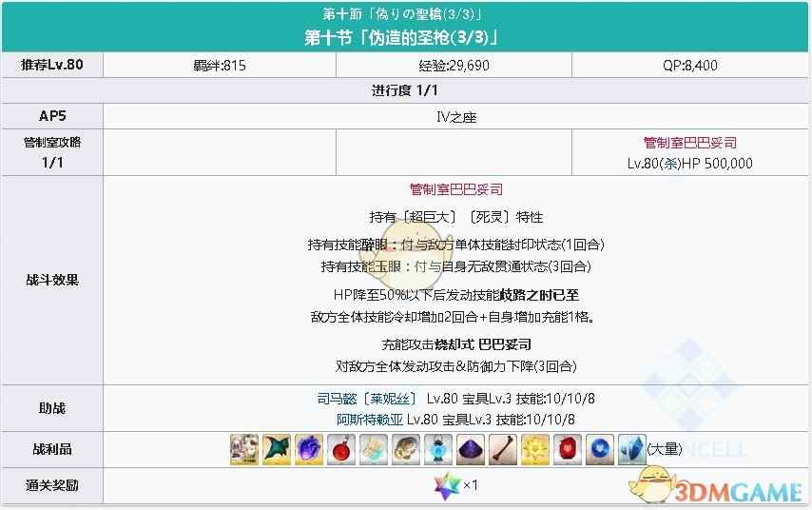Click the 充能攻击烧却式 巴巴妥司 line
The width and height of the screenshot is (812, 510).
tap(455, 344)
